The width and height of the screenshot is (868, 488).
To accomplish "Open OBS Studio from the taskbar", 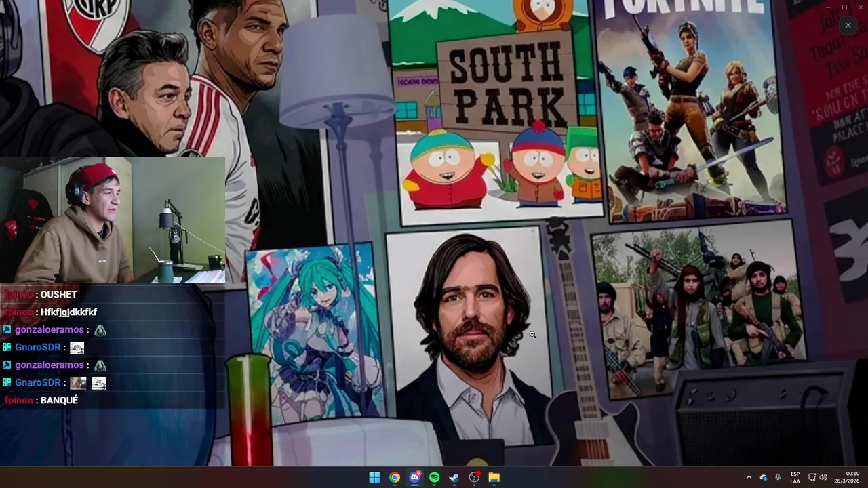I will click(474, 477).
